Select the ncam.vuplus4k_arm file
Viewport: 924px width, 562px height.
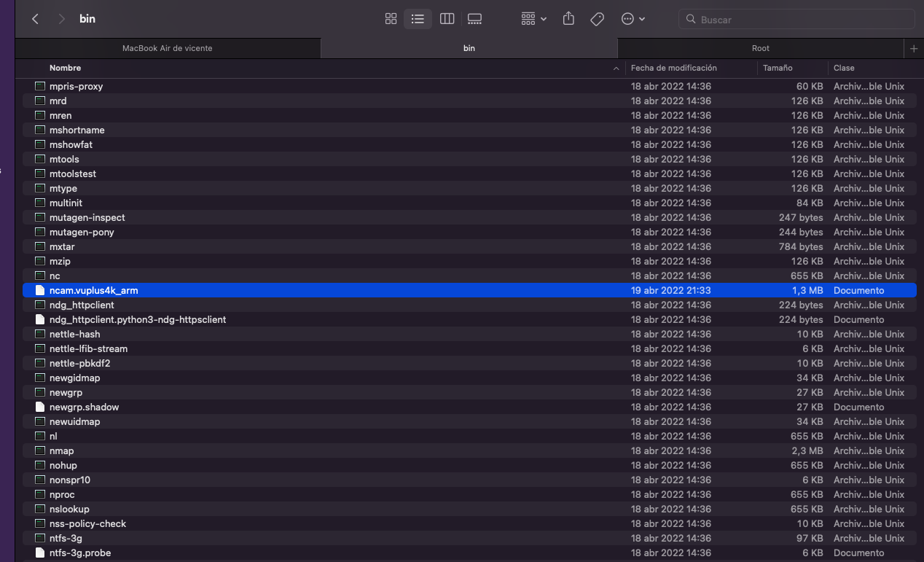click(x=93, y=290)
